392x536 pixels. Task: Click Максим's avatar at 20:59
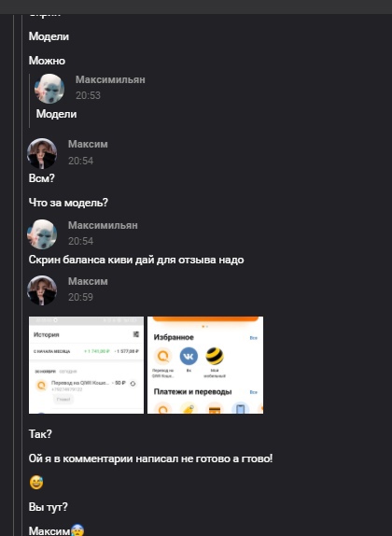(x=42, y=290)
